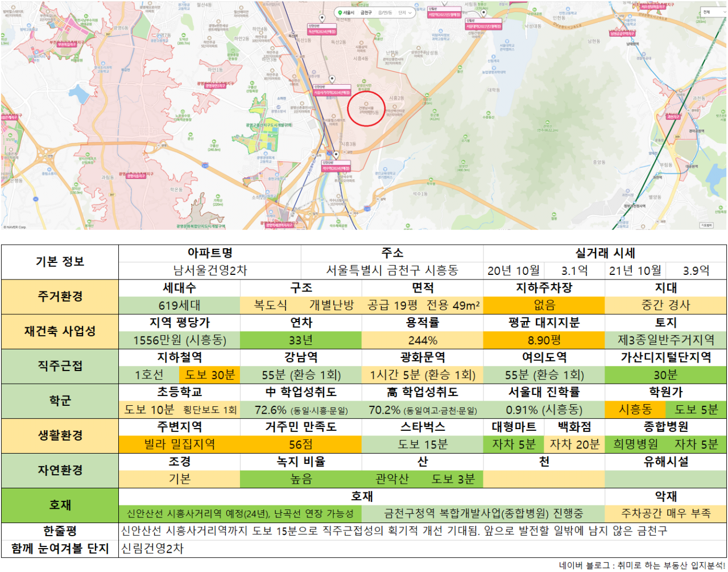The image size is (728, 572).
Task: Click the 신안산선 시흥사거리역 예정(24년) cell
Action: (x=240, y=513)
